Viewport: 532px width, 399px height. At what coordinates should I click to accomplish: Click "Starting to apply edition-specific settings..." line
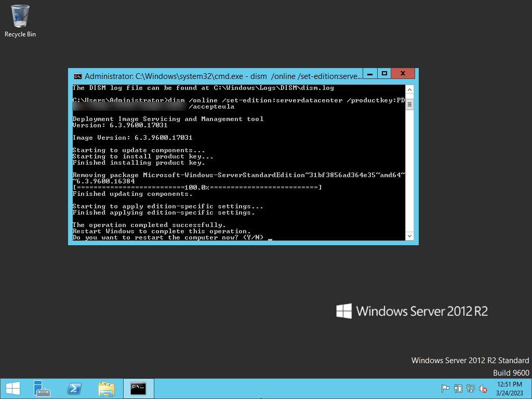pyautogui.click(x=168, y=206)
